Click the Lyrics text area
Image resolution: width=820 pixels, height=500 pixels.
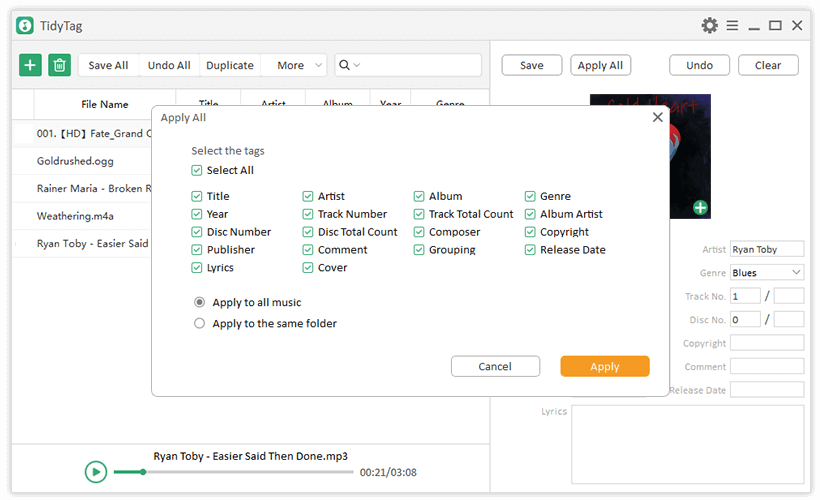point(687,445)
